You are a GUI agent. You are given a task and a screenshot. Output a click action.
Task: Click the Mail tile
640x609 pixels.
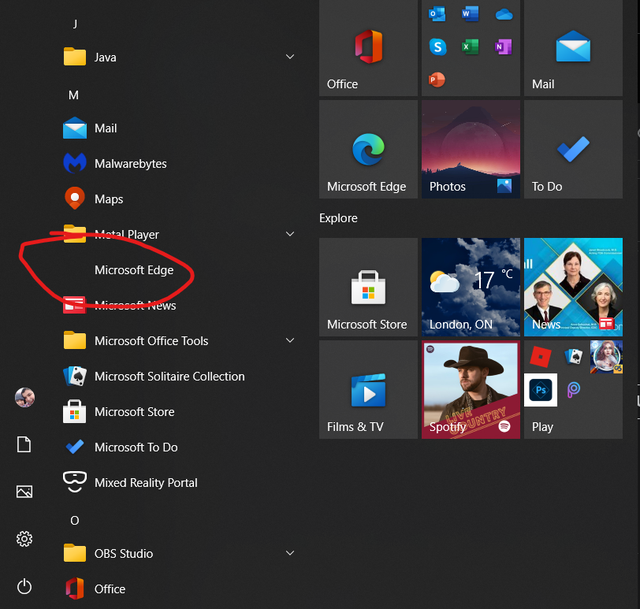coord(573,48)
